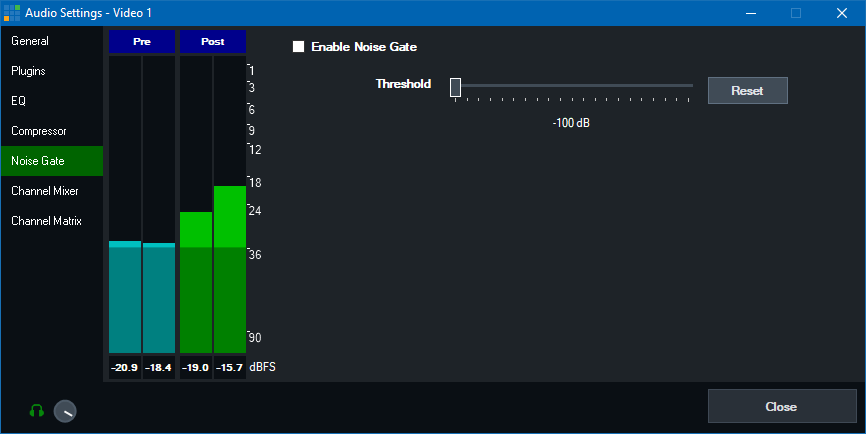Close the window with the title bar X
Image resolution: width=866 pixels, height=434 pixels.
point(842,13)
